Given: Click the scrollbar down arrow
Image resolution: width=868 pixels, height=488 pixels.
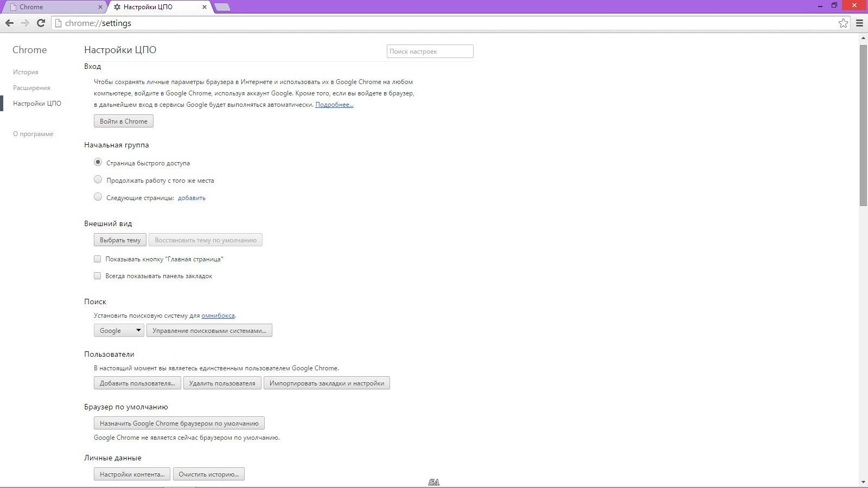Looking at the screenshot, I should coord(863,482).
